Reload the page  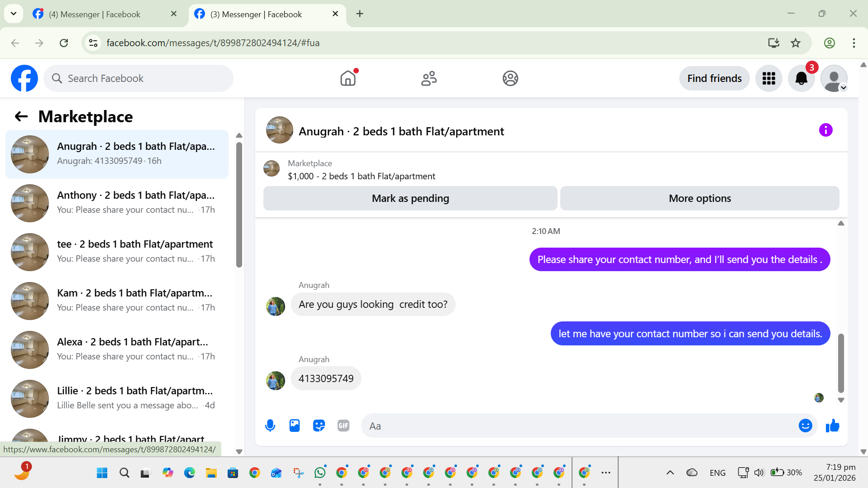pos(64,43)
